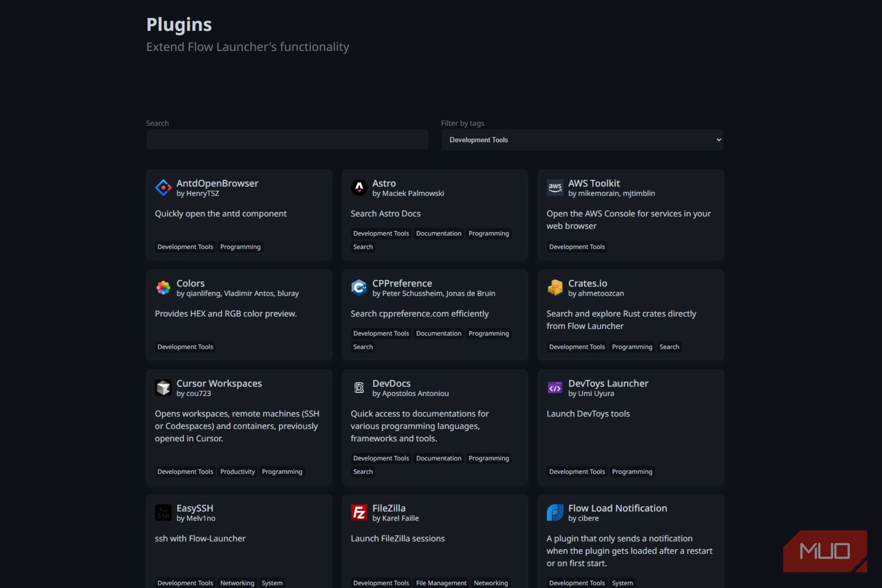Click the 'Plugins' page heading
The image size is (882, 588).
179,24
